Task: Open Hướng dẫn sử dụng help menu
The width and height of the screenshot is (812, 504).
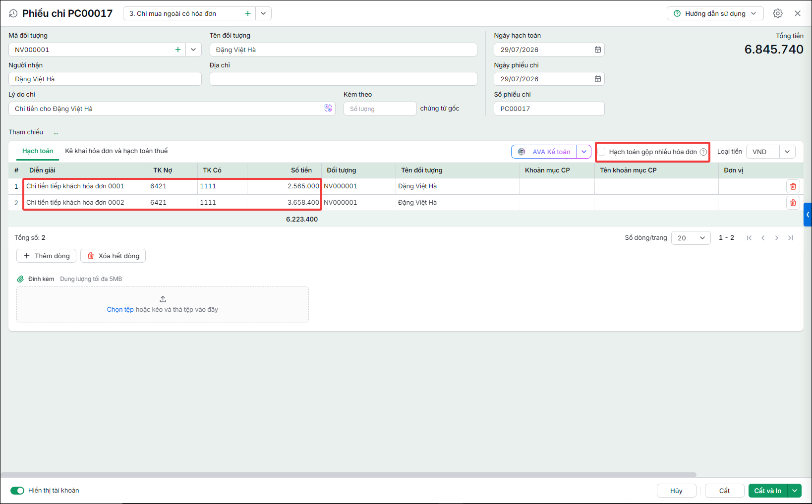Action: 715,13
